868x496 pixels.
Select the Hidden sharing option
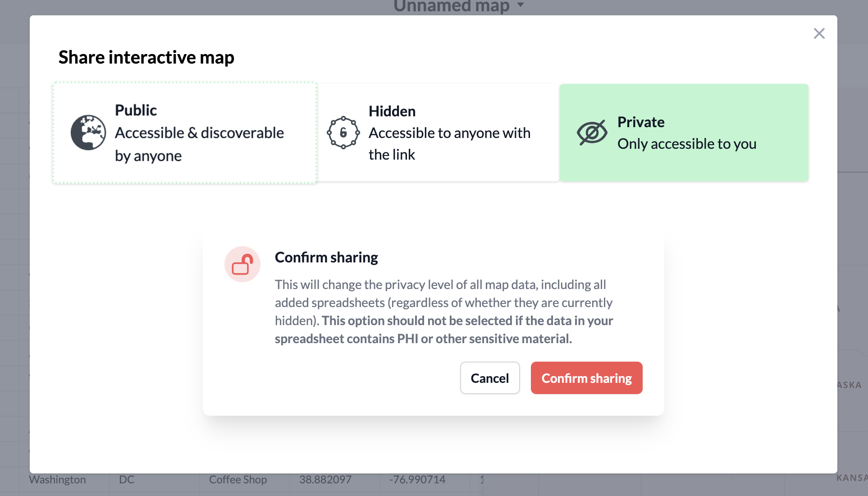click(439, 133)
